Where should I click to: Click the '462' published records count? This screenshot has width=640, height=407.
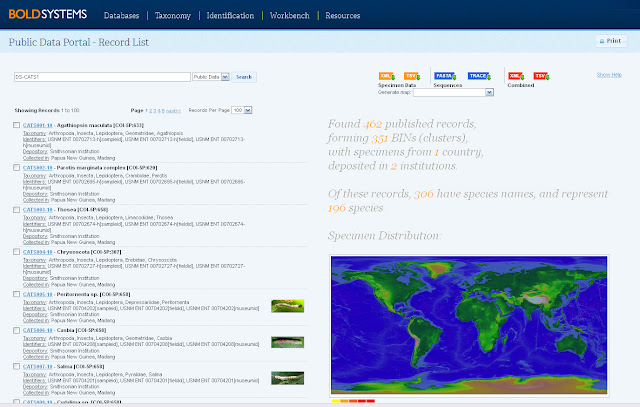(x=372, y=124)
